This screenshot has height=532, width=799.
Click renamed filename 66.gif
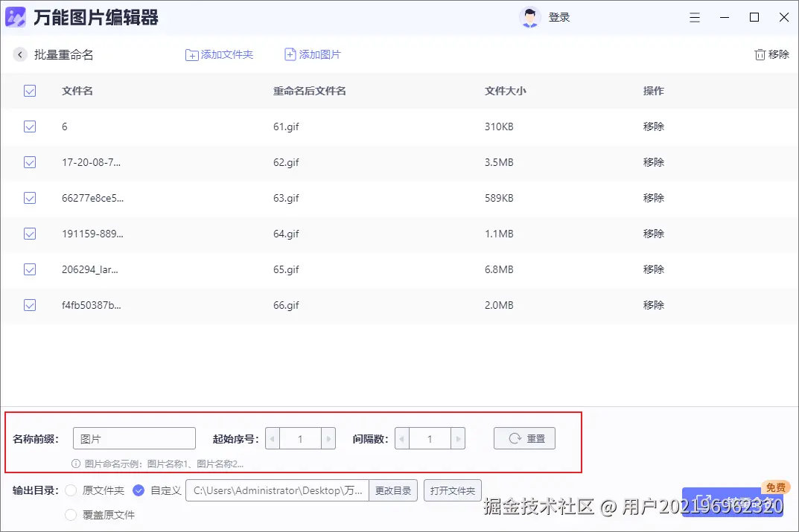[286, 305]
